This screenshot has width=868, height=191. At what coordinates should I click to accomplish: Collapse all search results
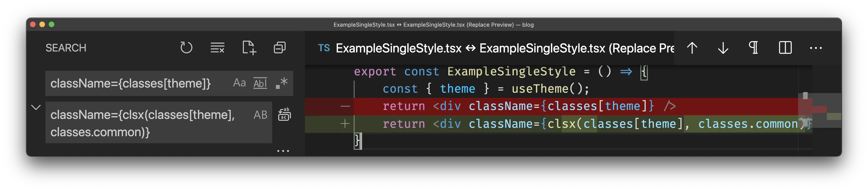[x=280, y=48]
